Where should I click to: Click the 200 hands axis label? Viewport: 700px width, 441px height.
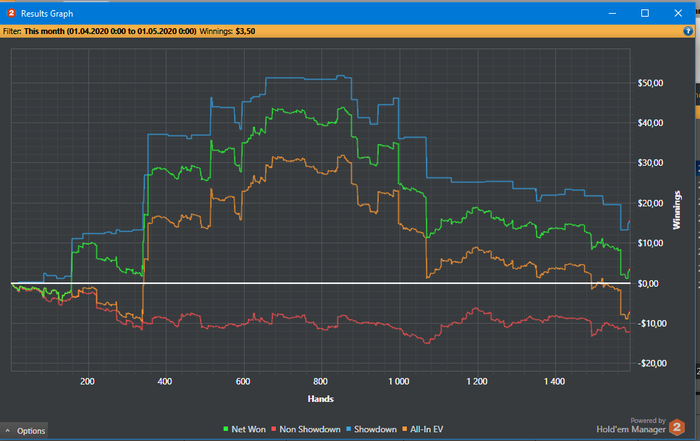(x=88, y=381)
